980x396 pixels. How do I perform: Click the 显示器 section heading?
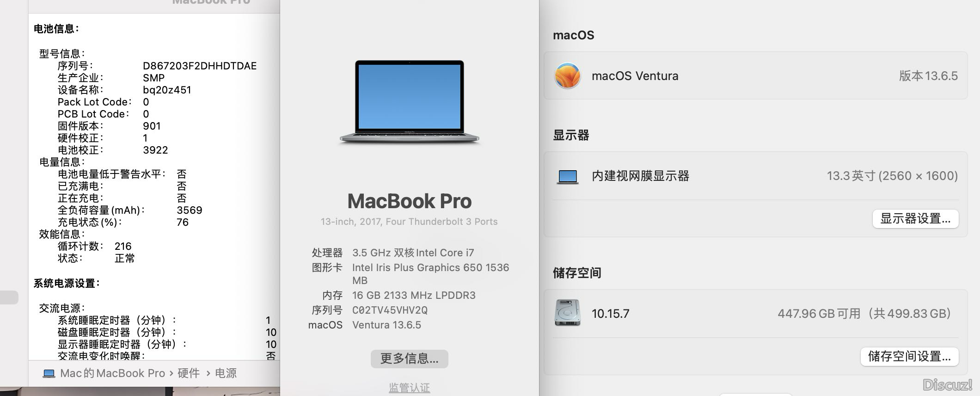571,135
